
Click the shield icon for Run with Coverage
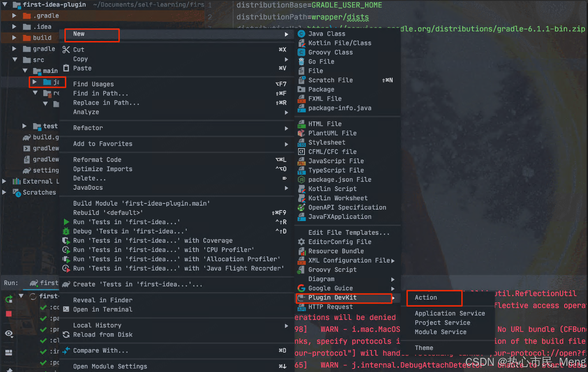(x=66, y=240)
